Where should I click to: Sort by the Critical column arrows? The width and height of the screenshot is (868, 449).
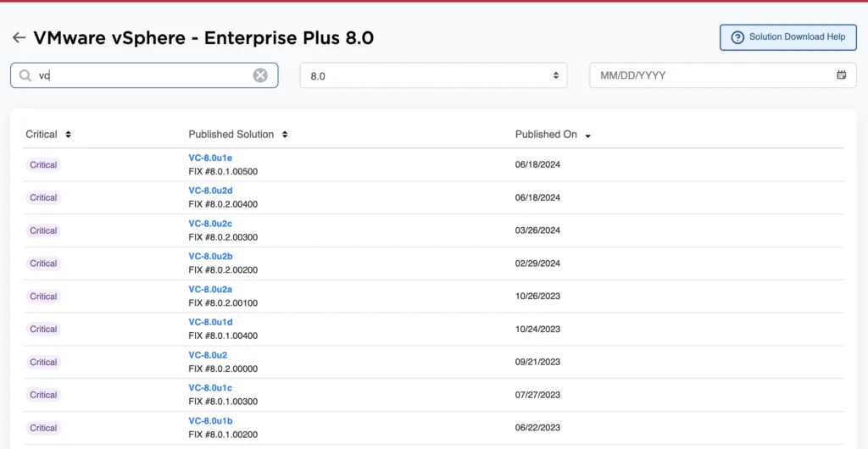68,135
